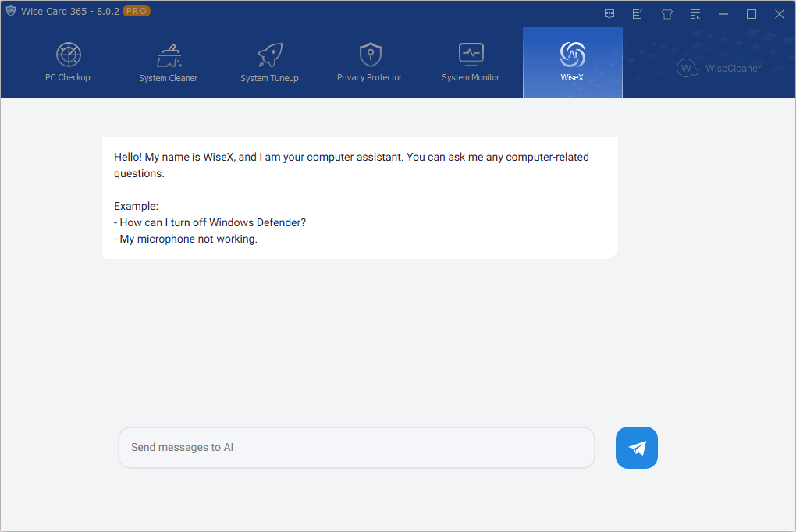Open the skin shirt icon in title bar
This screenshot has height=532, width=796.
(x=667, y=14)
